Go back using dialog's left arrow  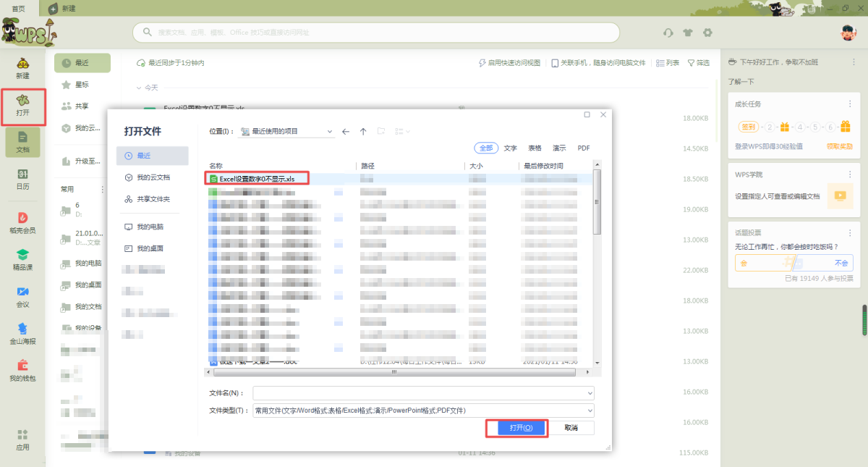(x=346, y=132)
